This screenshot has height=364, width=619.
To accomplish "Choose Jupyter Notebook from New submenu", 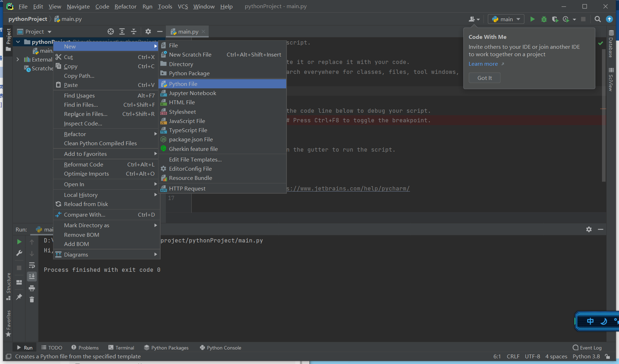I will click(222, 93).
